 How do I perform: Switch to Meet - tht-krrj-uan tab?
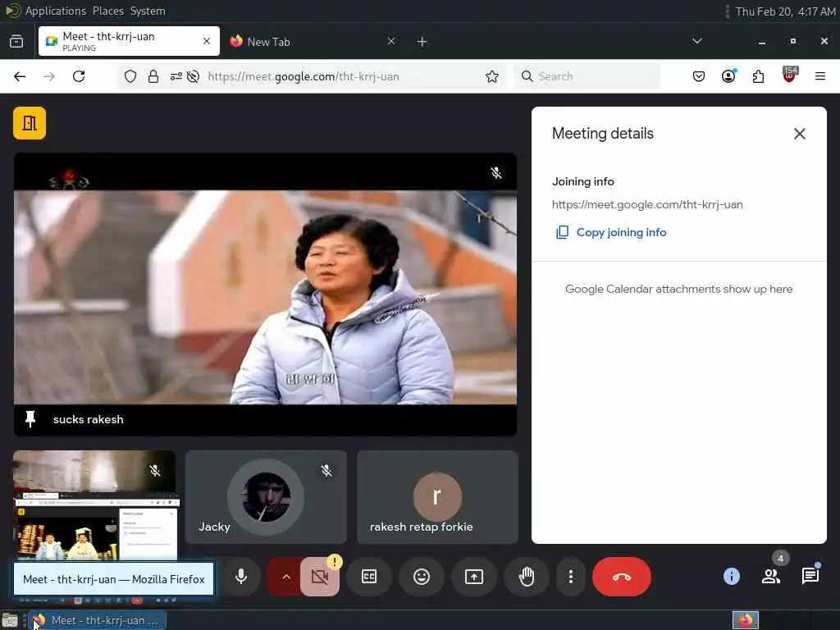(129, 41)
